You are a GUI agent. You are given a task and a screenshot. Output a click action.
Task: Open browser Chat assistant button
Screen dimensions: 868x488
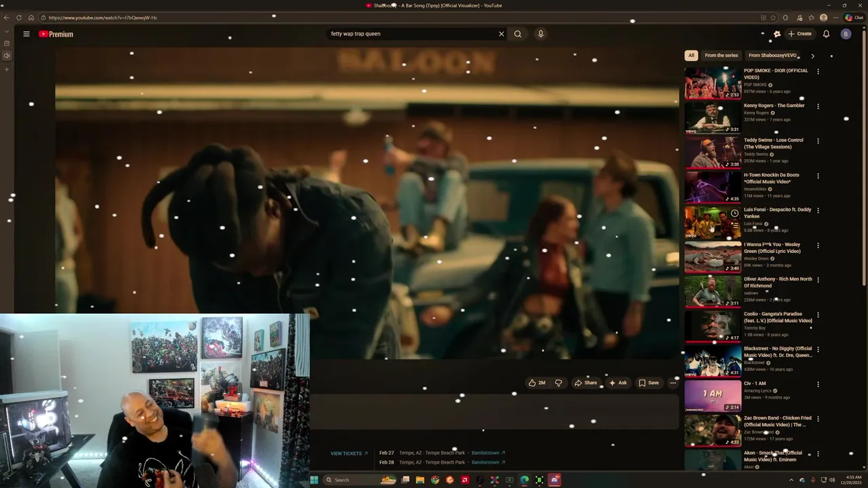(854, 18)
